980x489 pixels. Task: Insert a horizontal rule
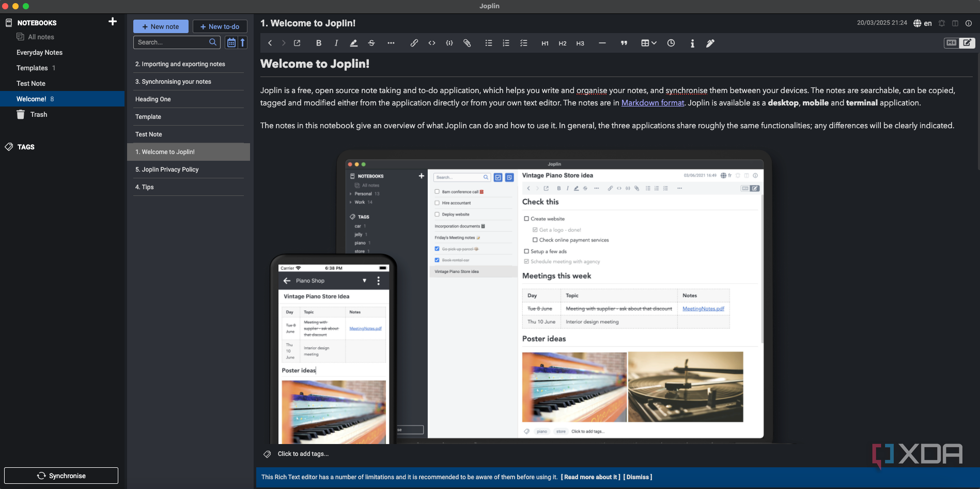pyautogui.click(x=602, y=43)
